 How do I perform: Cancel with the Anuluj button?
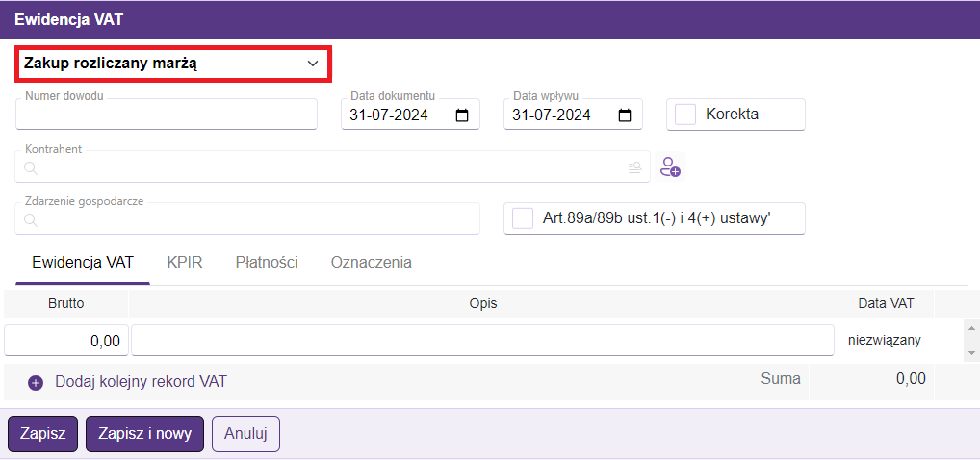[x=245, y=434]
